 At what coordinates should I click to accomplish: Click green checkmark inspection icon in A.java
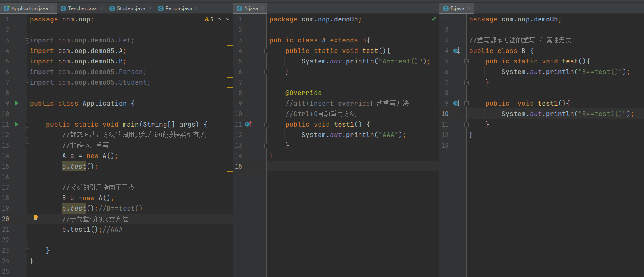433,19
